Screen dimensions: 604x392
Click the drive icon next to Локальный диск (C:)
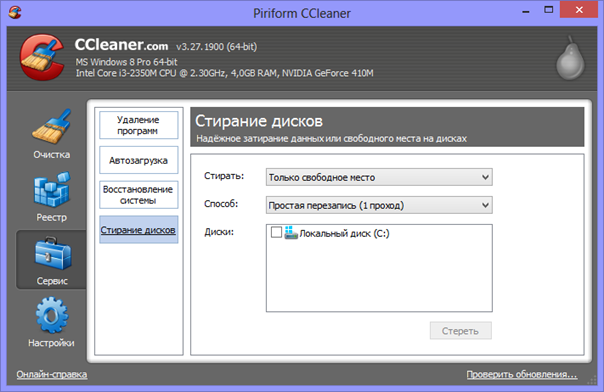pyautogui.click(x=291, y=233)
